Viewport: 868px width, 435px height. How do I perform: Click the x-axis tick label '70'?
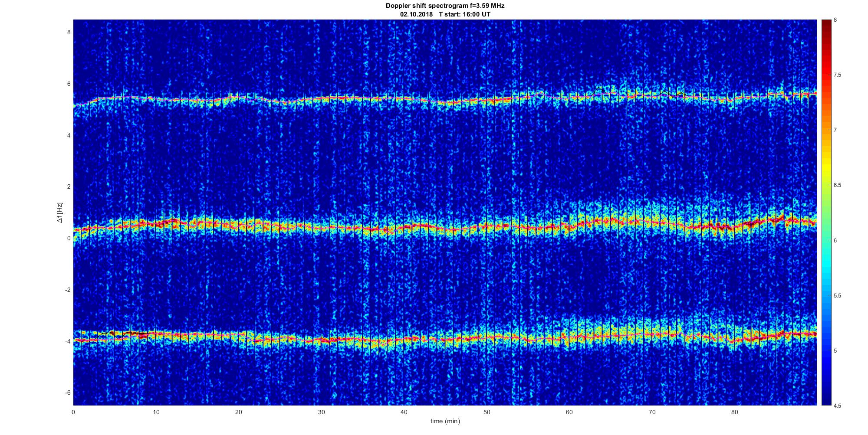coord(652,412)
